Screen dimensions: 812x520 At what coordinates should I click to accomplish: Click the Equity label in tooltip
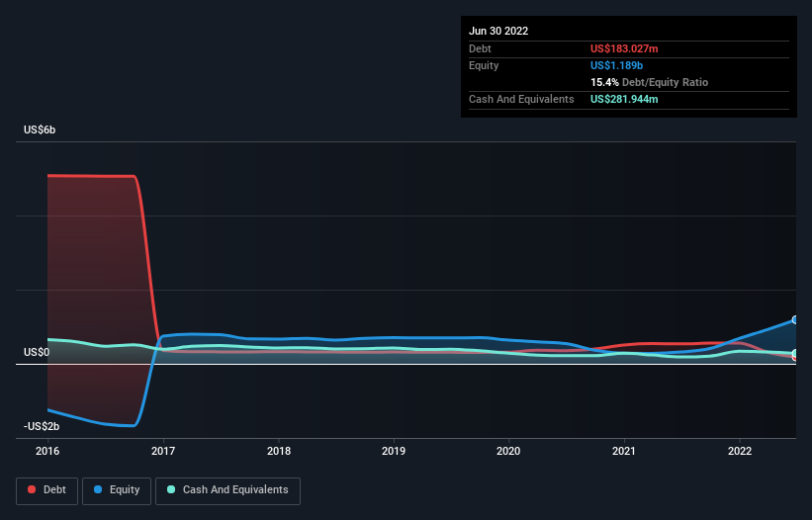(x=484, y=65)
